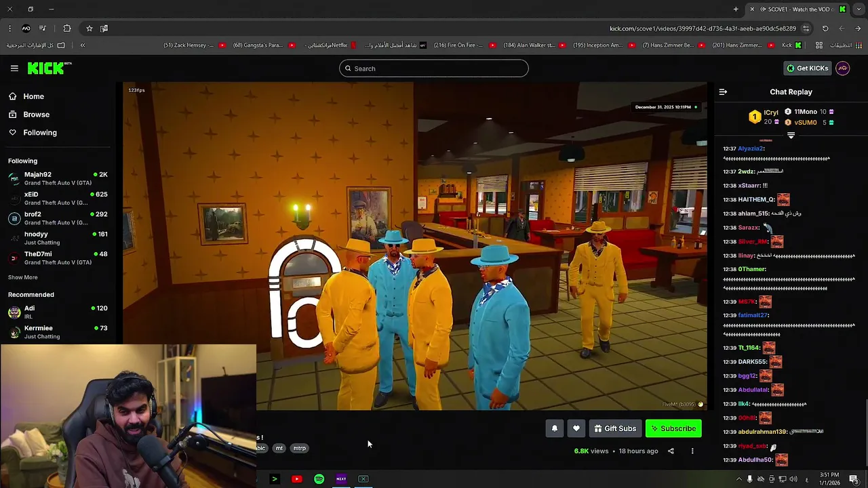Open the Windows notification center

854,479
